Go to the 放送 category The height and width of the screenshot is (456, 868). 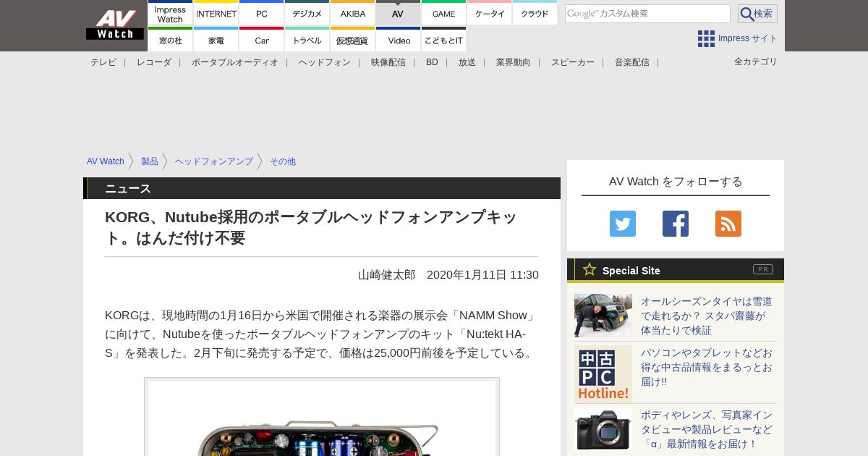[x=467, y=62]
